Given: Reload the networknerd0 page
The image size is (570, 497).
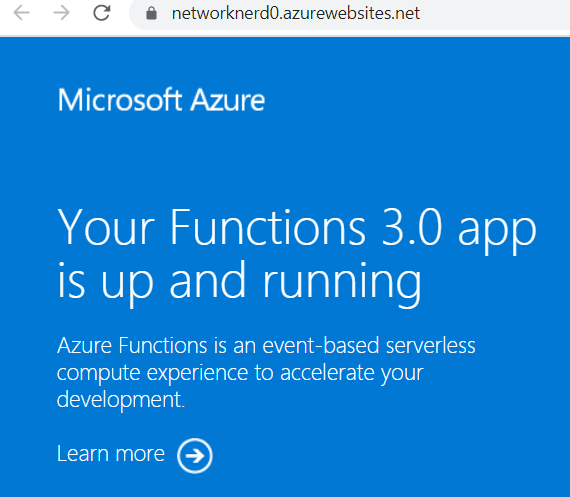Looking at the screenshot, I should click(x=102, y=13).
